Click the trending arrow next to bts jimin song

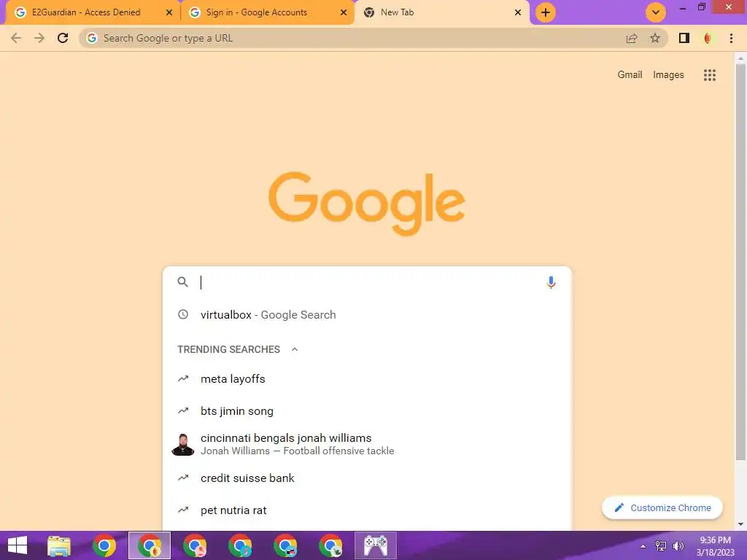click(x=183, y=411)
